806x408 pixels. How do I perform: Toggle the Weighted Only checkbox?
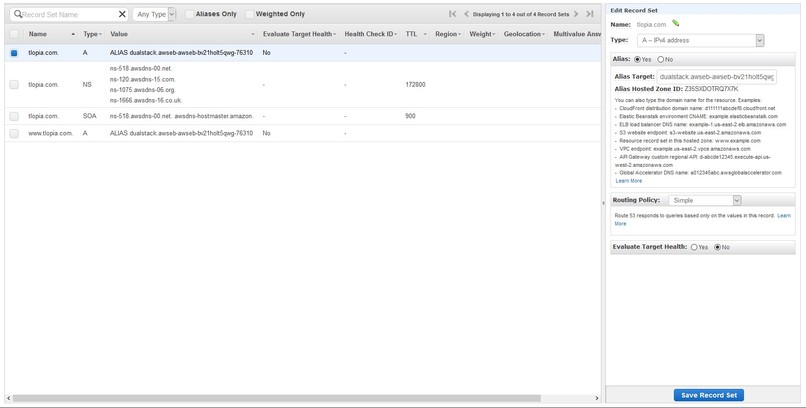(x=250, y=14)
